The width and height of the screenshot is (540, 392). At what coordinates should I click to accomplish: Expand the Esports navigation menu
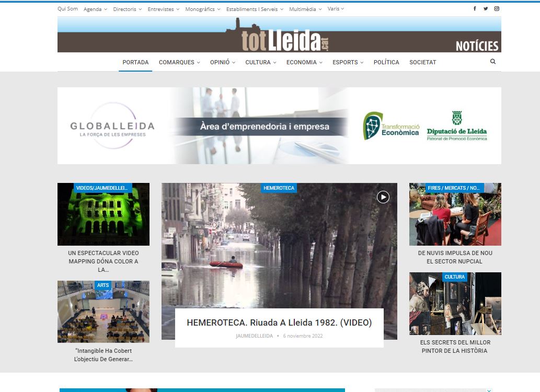(348, 62)
